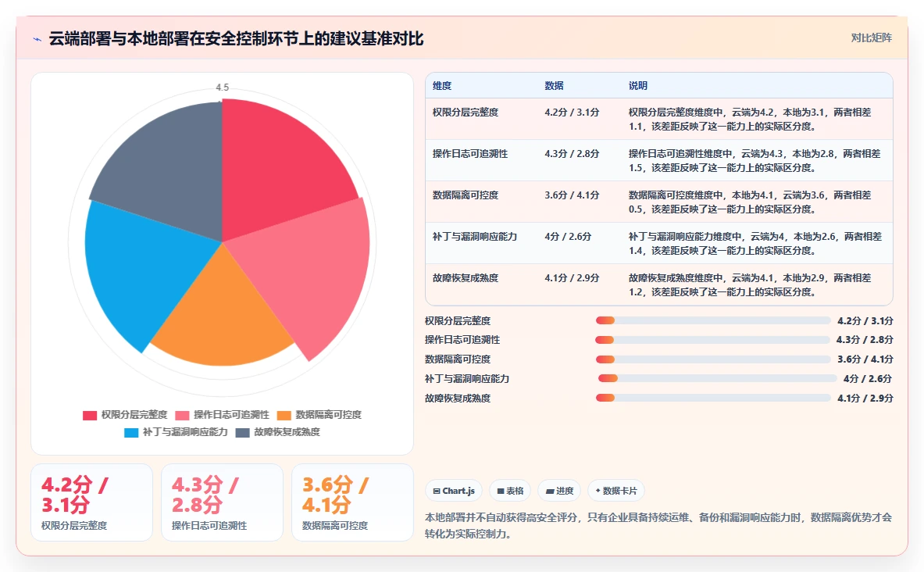Click the 对比矩阵 label in header
The width and height of the screenshot is (924, 572).
(x=871, y=38)
